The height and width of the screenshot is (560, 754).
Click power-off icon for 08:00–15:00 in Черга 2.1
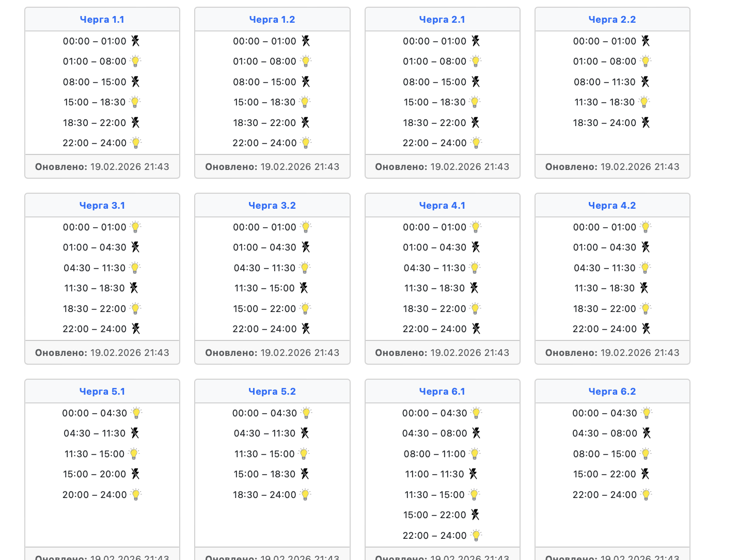click(x=476, y=82)
